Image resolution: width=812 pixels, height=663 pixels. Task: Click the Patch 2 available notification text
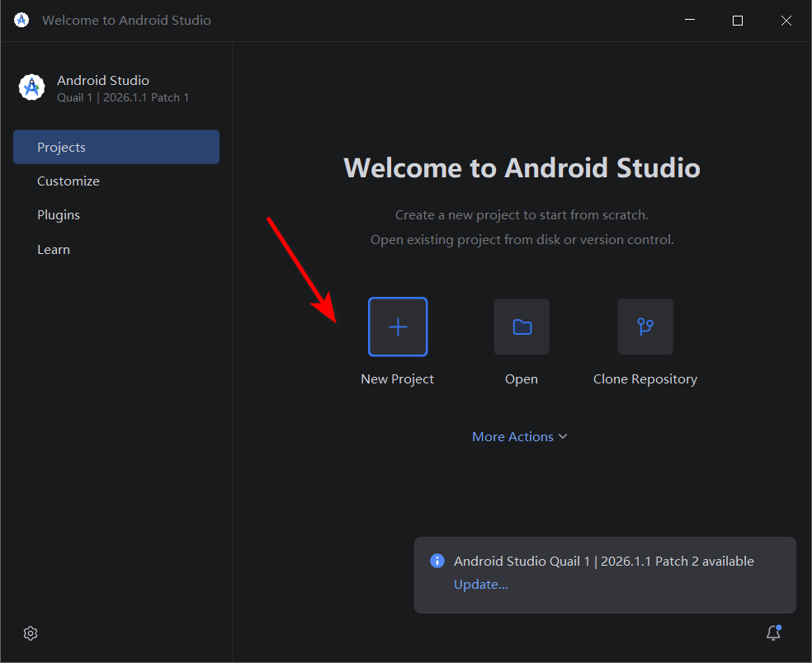[x=604, y=561]
